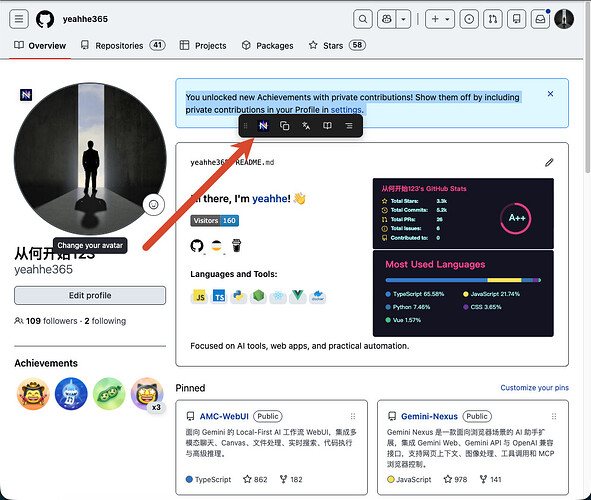Viewport: 591px width, 500px height.
Task: Click the yeahhe365 username in header
Action: point(85,19)
